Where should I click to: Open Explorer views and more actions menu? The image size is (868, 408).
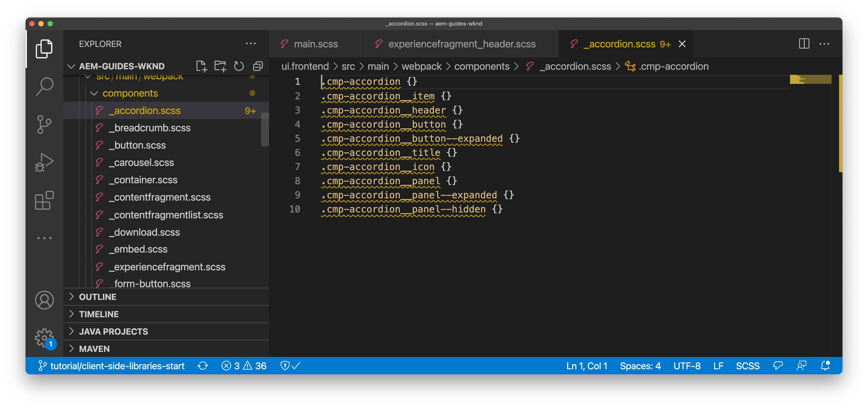coord(251,44)
